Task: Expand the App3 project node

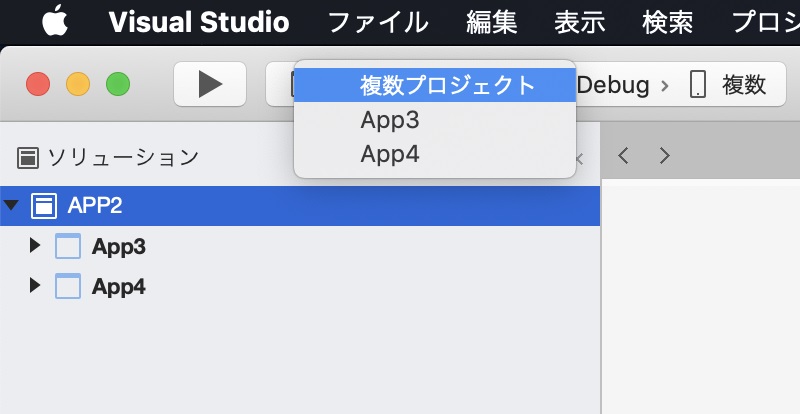Action: [35, 246]
